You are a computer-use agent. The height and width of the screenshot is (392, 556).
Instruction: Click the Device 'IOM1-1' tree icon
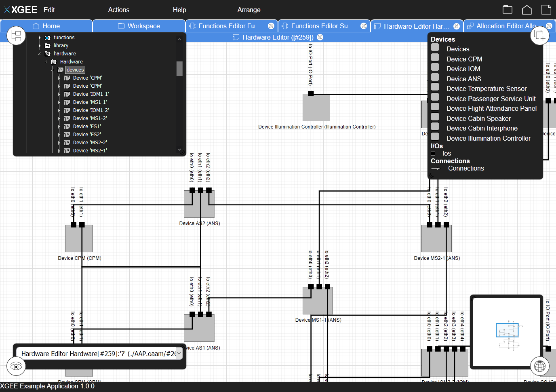click(67, 94)
